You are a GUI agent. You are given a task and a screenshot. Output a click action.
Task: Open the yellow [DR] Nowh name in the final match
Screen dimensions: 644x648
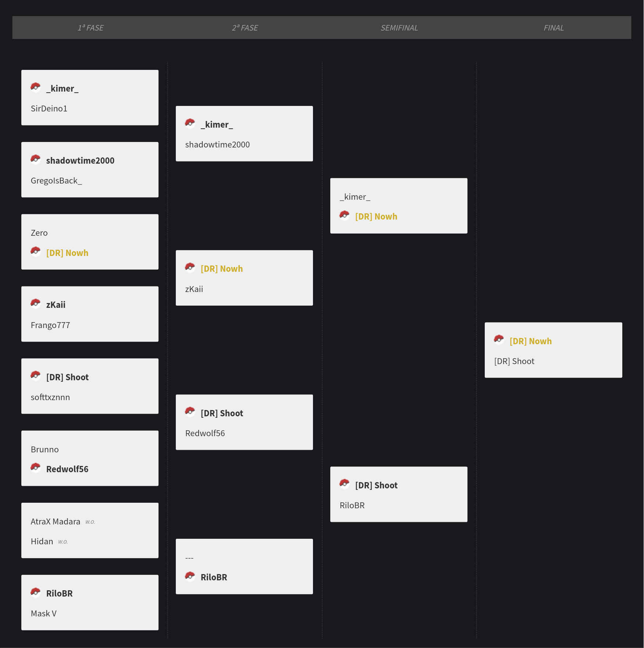click(530, 341)
